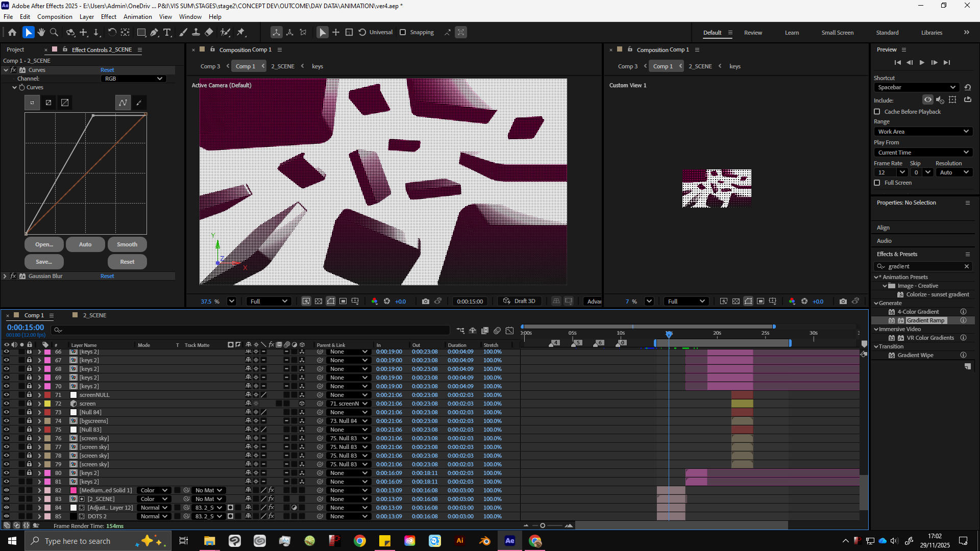Select the Rotation tool

tap(112, 32)
